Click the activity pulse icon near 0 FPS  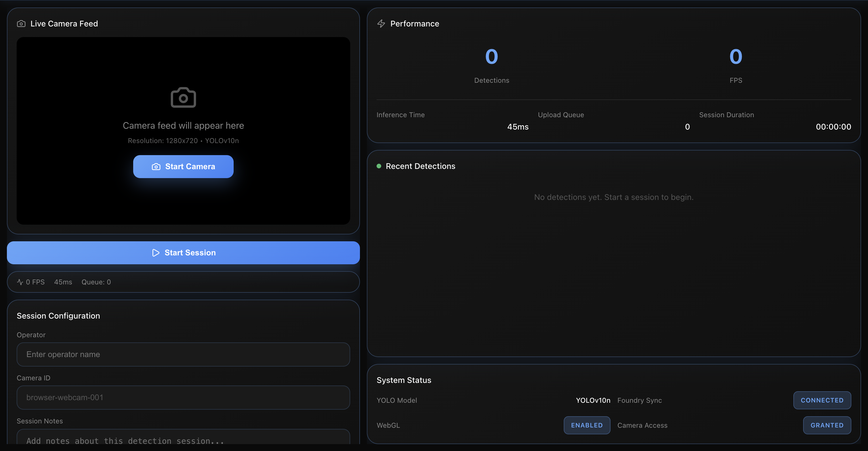[x=20, y=282]
